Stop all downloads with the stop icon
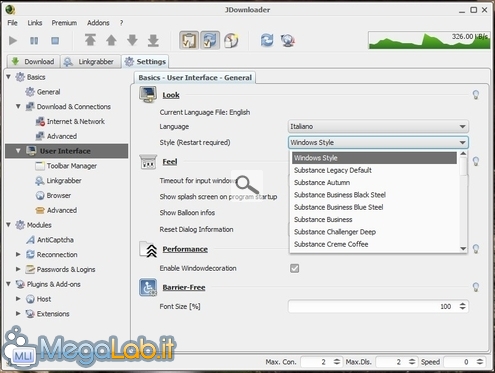495x373 pixels. (55, 41)
